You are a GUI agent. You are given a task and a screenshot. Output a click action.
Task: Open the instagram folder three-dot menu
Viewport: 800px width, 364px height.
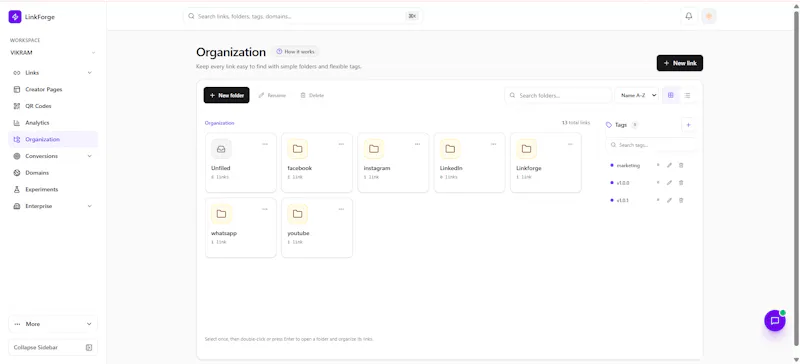tap(417, 144)
